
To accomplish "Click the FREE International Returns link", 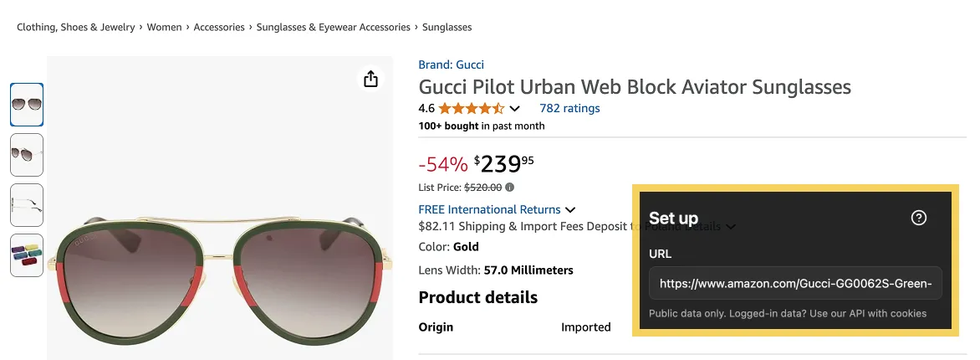I will 489,209.
